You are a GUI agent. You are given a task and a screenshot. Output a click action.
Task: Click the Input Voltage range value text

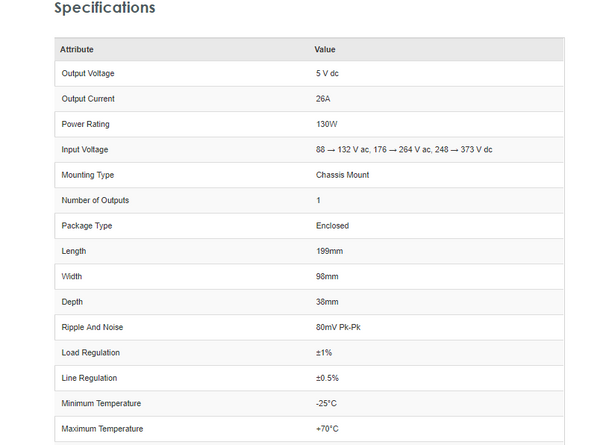(x=403, y=150)
